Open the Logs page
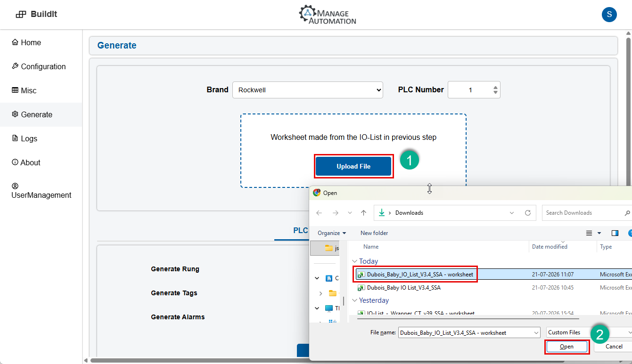The image size is (632, 364). [x=25, y=138]
